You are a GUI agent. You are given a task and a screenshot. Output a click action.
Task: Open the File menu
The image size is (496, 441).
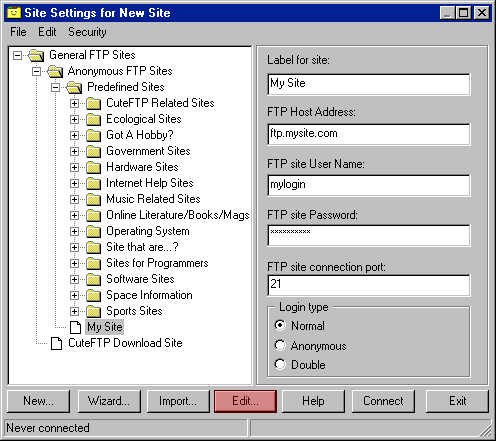18,32
